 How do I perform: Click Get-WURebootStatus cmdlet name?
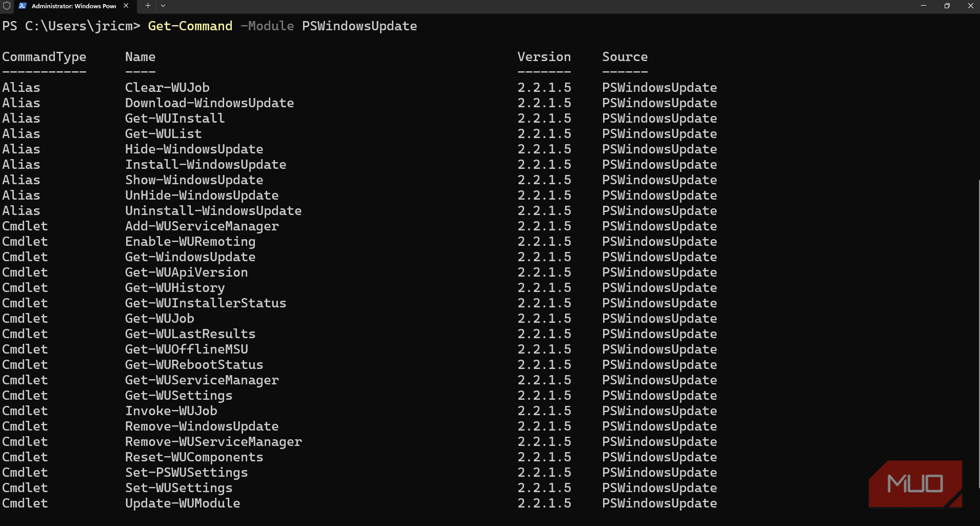pos(194,365)
